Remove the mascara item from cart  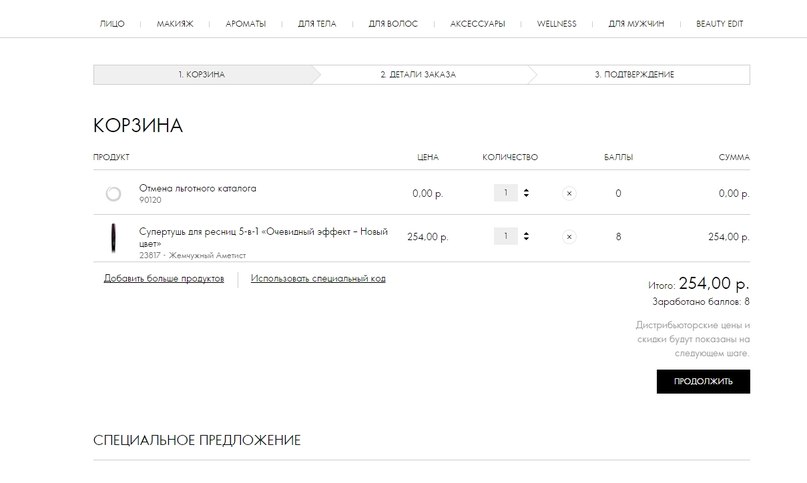point(569,237)
